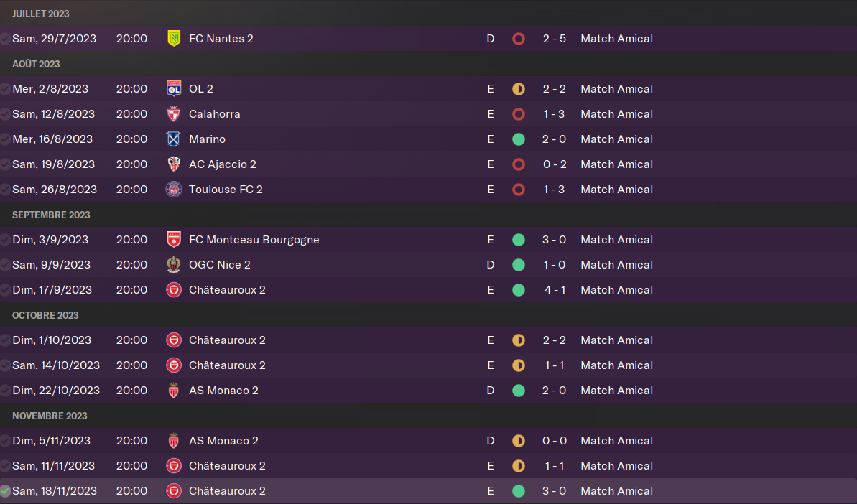Viewport: 857px width, 504px height.
Task: Click the AC Ajaccio 2 badge
Action: coord(173,164)
